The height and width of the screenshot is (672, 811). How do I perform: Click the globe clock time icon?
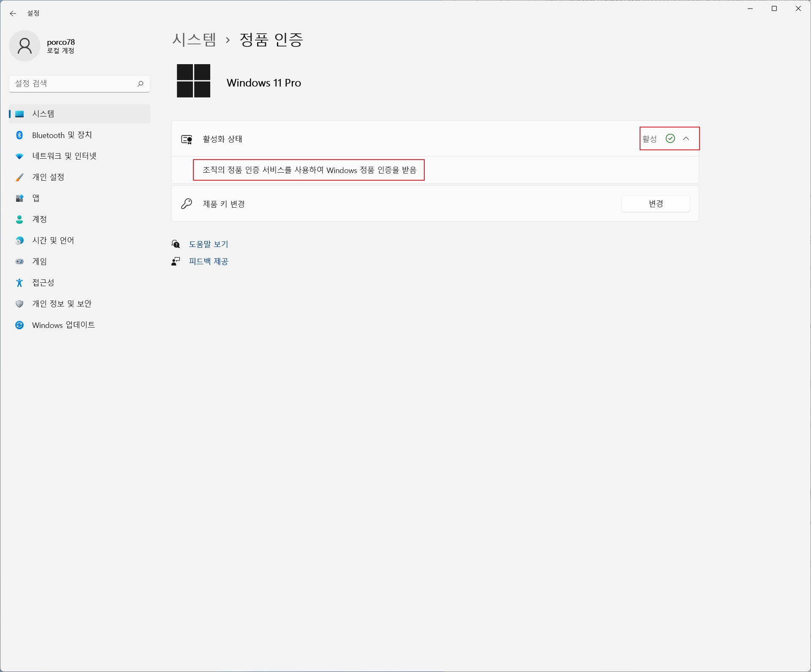19,241
